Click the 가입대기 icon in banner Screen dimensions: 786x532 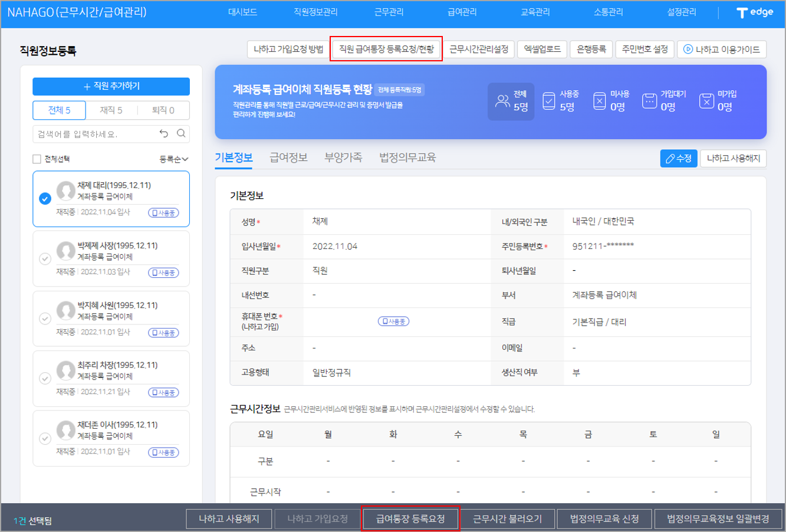649,101
